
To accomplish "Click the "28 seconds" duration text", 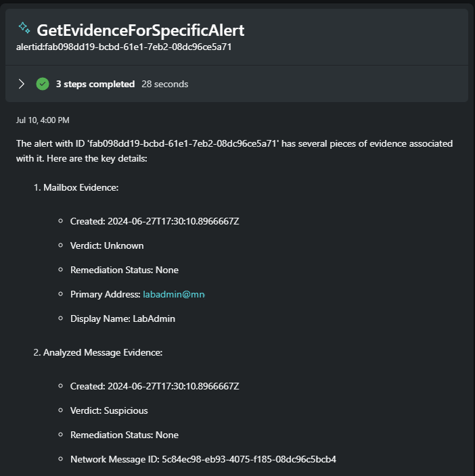I will (164, 84).
